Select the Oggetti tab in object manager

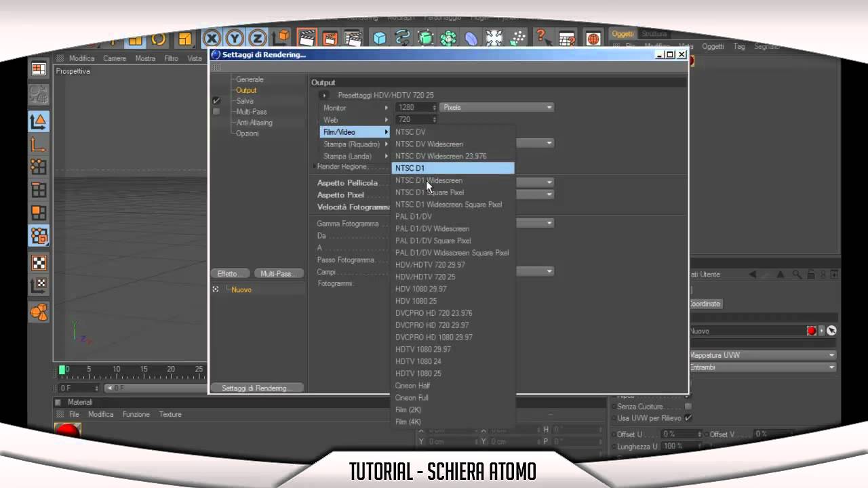click(x=623, y=34)
